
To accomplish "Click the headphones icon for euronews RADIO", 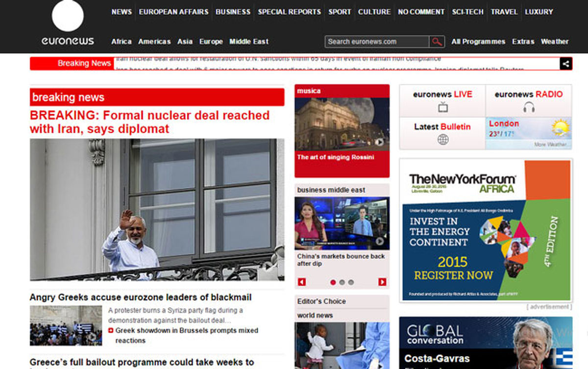I will 529,107.
